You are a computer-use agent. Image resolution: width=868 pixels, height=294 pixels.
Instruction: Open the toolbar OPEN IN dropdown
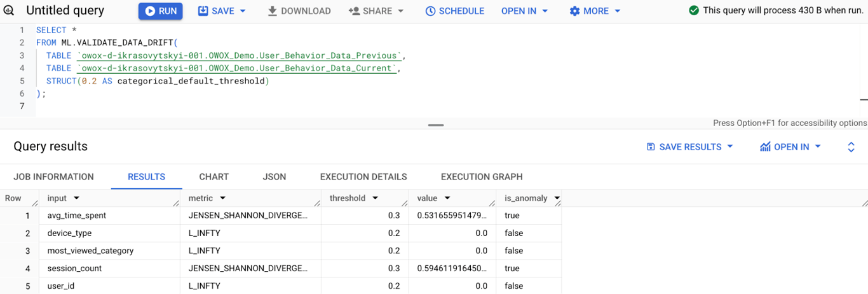525,11
